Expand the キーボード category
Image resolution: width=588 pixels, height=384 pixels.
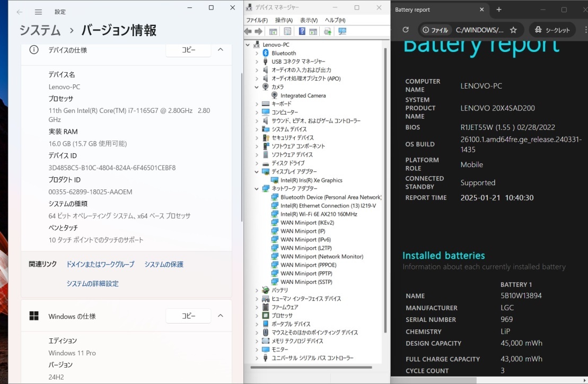point(257,104)
